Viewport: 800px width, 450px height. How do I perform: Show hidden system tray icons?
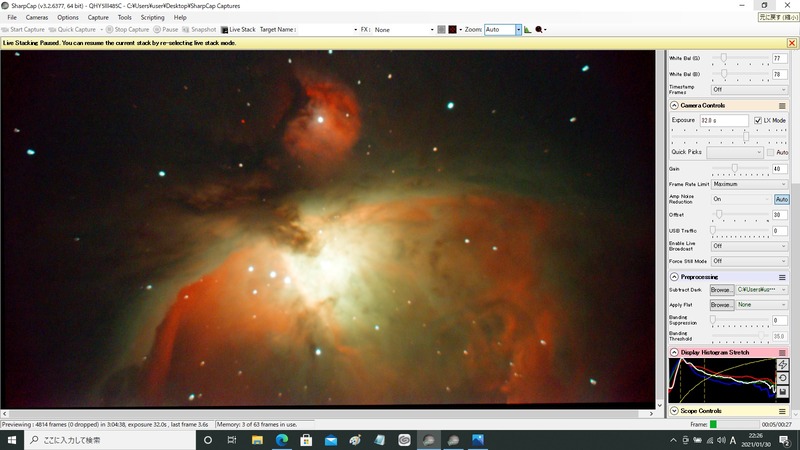673,440
